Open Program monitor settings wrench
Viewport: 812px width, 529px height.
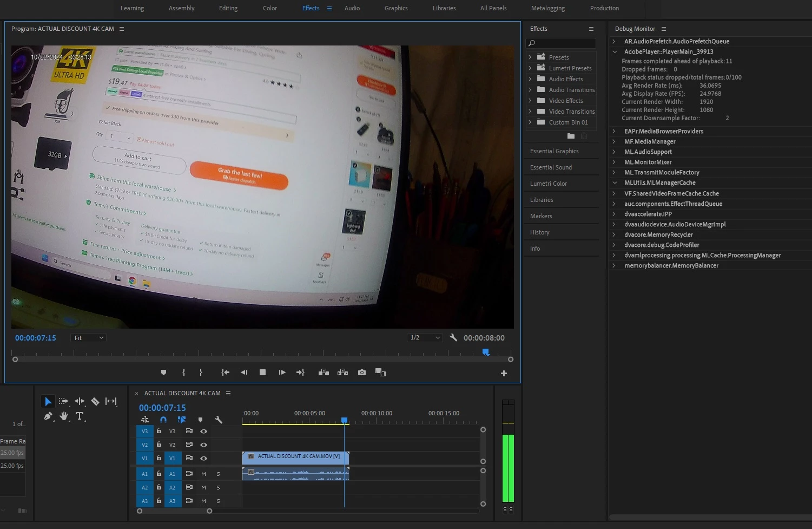click(453, 337)
